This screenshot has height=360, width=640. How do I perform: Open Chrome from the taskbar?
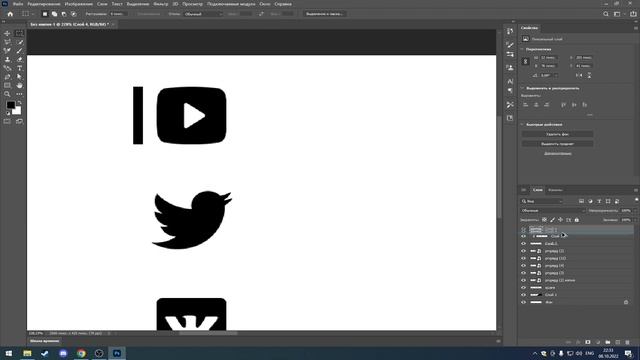(81, 353)
